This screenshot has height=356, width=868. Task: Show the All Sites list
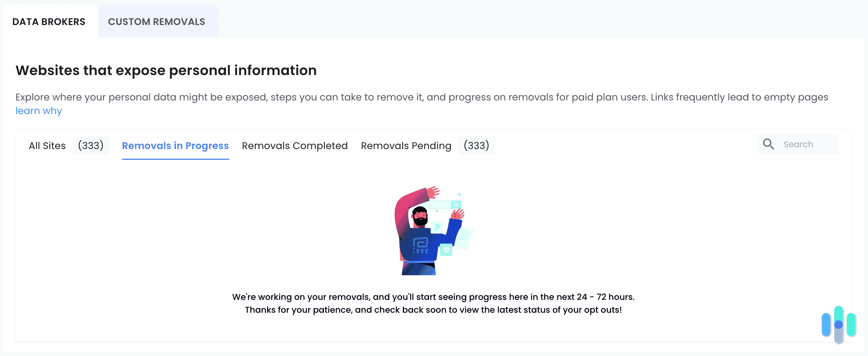coord(47,146)
